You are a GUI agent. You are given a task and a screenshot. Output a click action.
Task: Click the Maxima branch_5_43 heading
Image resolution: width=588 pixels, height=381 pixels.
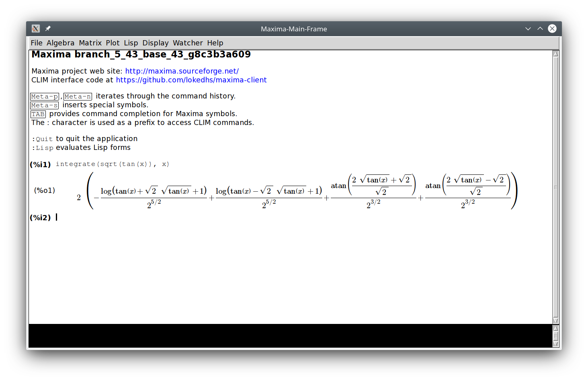(x=141, y=55)
